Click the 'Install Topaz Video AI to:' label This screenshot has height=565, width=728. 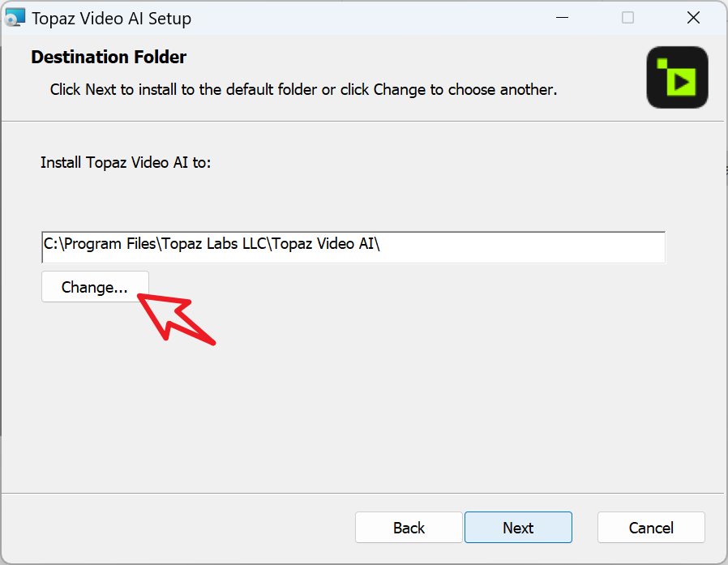126,162
